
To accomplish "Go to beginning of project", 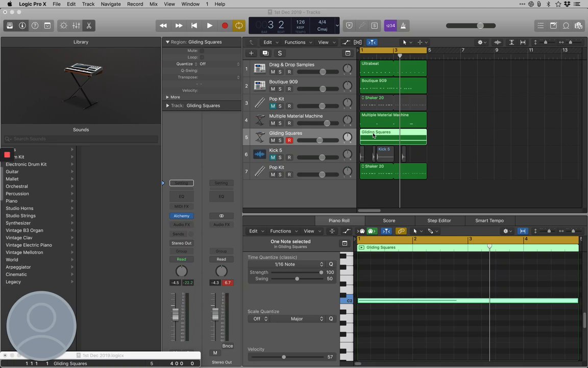I will 194,26.
